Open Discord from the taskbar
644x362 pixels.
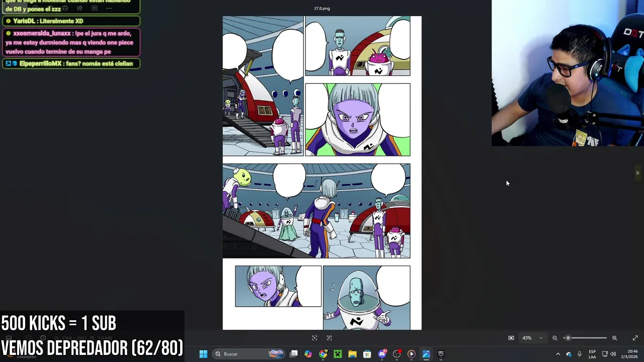click(x=382, y=354)
